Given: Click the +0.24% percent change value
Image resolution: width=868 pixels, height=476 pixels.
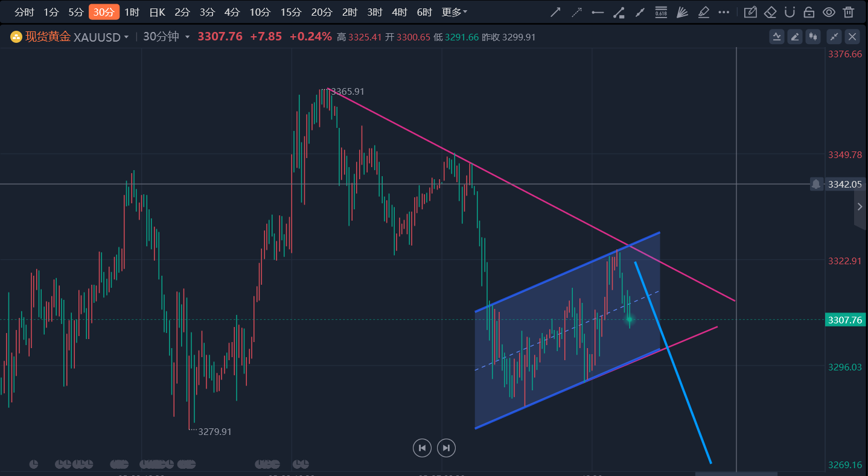Looking at the screenshot, I should [311, 37].
